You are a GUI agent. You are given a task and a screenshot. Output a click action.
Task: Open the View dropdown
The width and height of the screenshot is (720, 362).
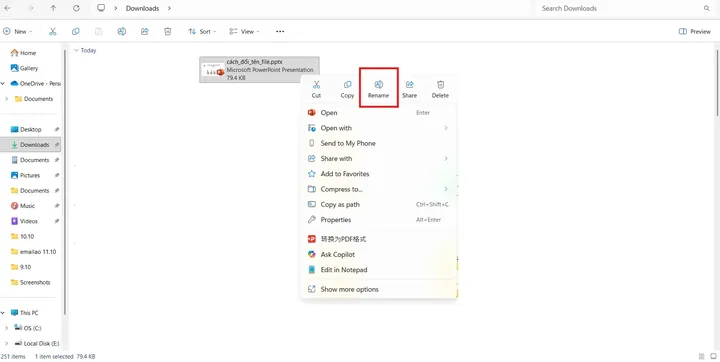coord(245,31)
